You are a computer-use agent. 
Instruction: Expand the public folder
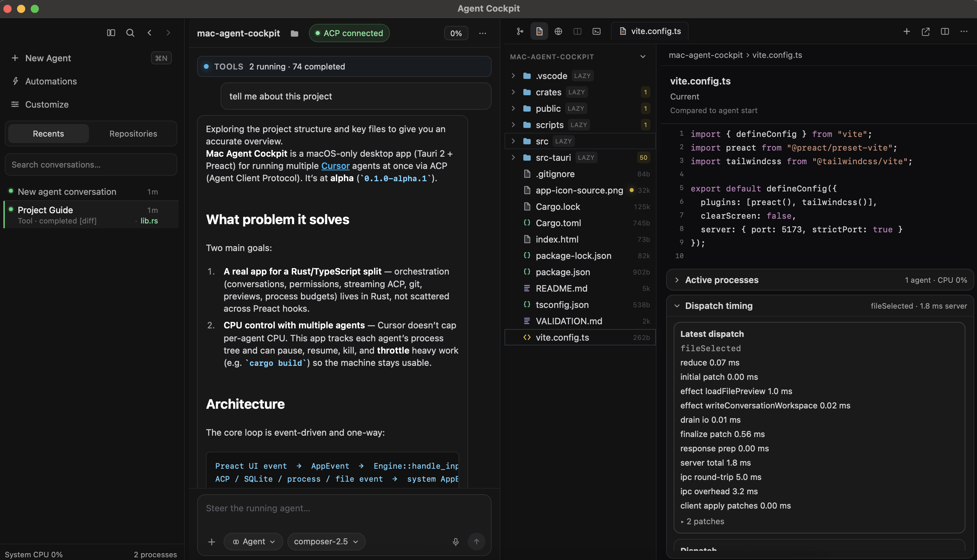tap(513, 108)
